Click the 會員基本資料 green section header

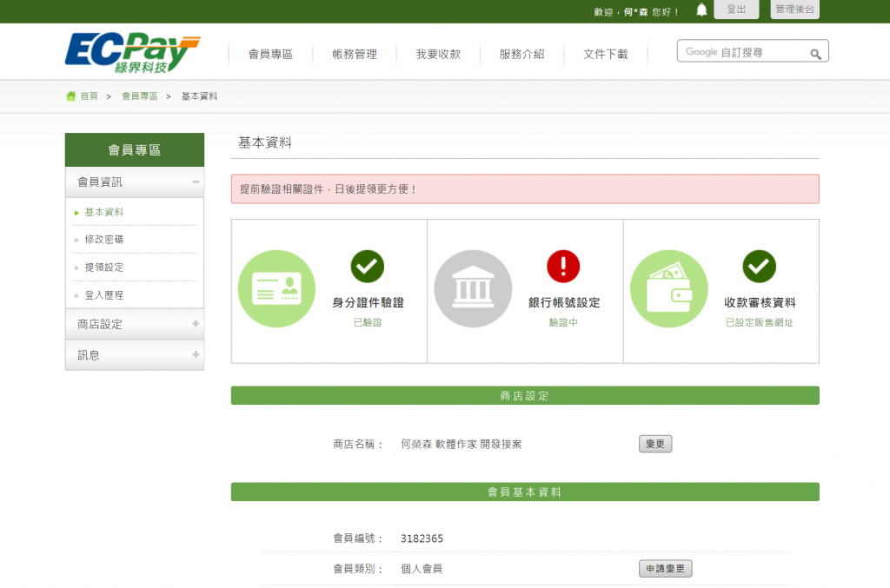pos(525,492)
